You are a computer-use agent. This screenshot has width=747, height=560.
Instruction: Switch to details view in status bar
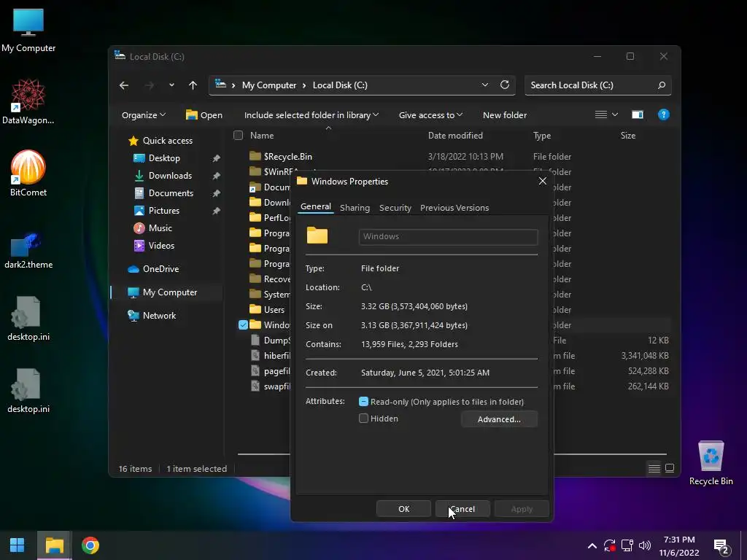654,469
